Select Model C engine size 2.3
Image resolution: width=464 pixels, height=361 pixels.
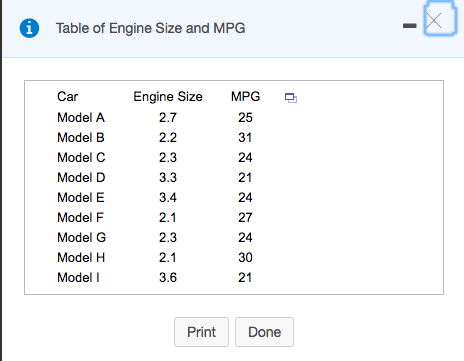(x=168, y=157)
